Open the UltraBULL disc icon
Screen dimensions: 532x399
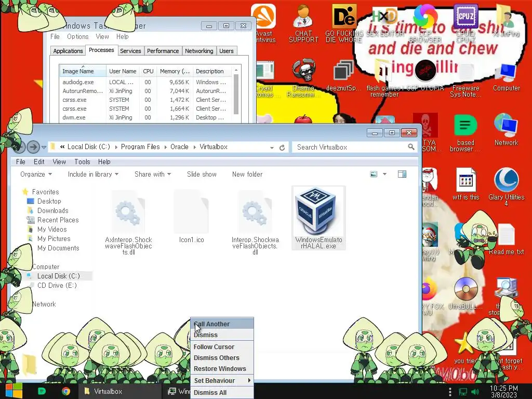click(465, 294)
